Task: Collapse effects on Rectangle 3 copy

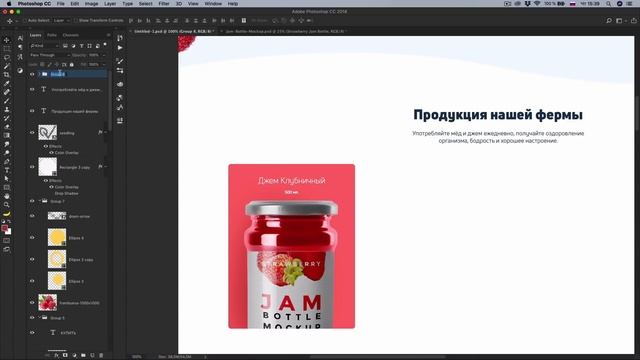Action: (x=105, y=167)
